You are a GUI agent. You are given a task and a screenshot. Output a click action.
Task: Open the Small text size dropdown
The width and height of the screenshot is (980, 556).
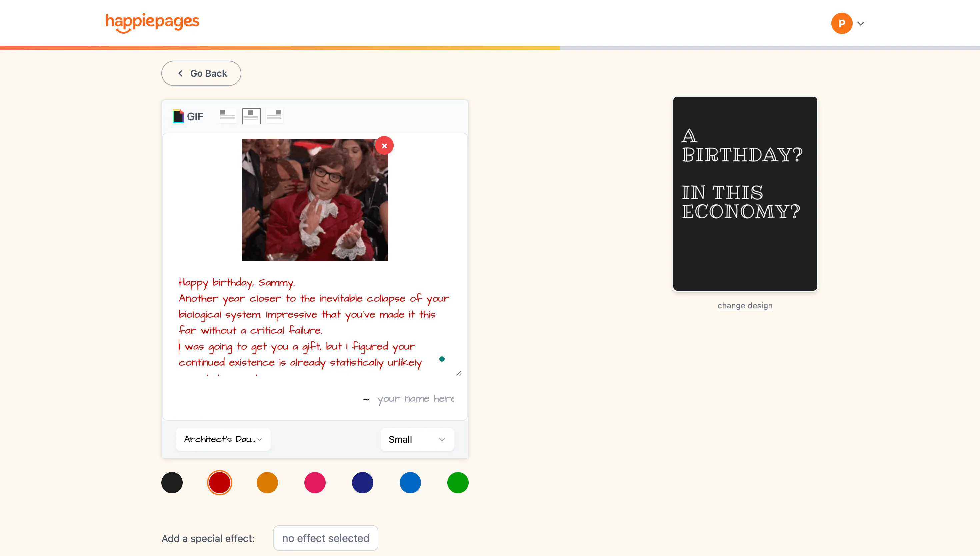[417, 439]
